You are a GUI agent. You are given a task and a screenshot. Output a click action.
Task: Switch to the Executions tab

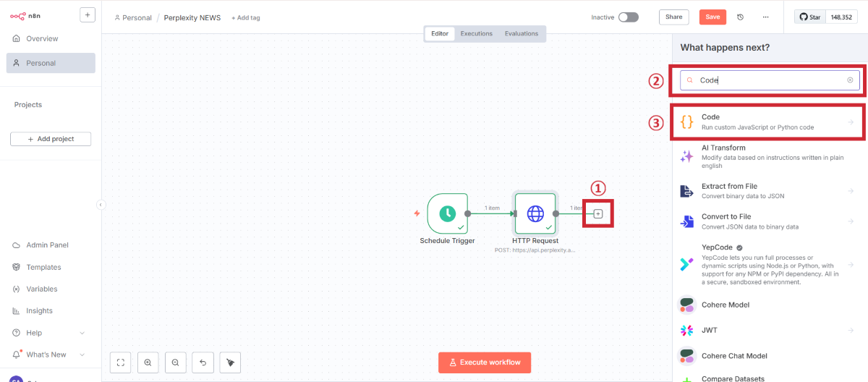pos(477,33)
